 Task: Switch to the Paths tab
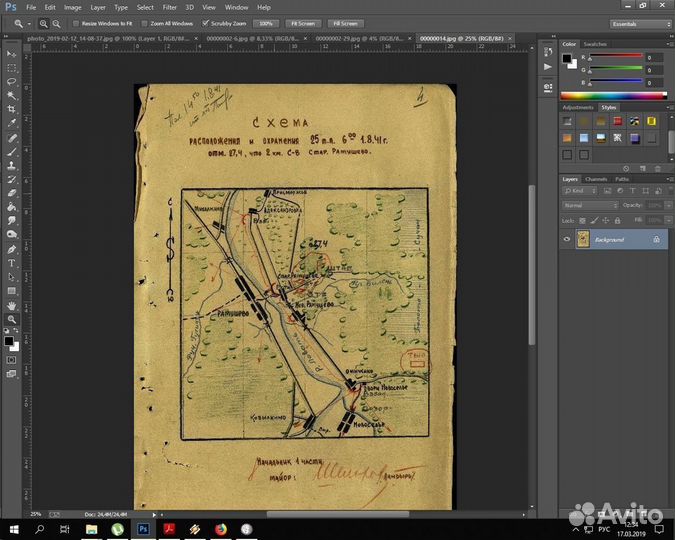[622, 179]
